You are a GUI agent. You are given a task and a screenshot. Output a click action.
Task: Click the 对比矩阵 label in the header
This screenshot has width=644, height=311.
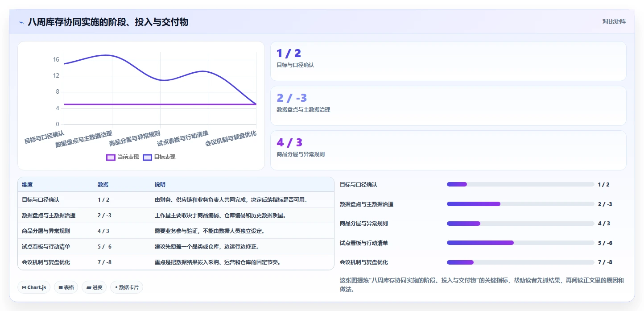point(614,21)
